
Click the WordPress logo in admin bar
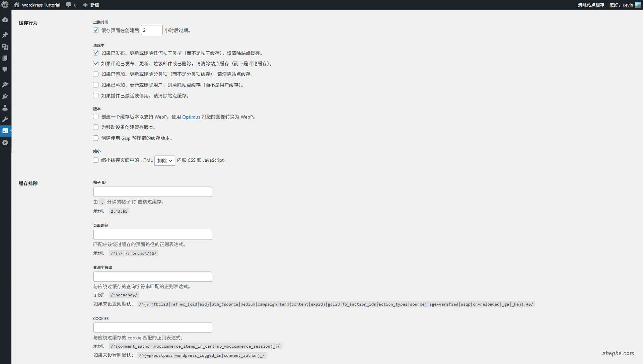(x=5, y=5)
